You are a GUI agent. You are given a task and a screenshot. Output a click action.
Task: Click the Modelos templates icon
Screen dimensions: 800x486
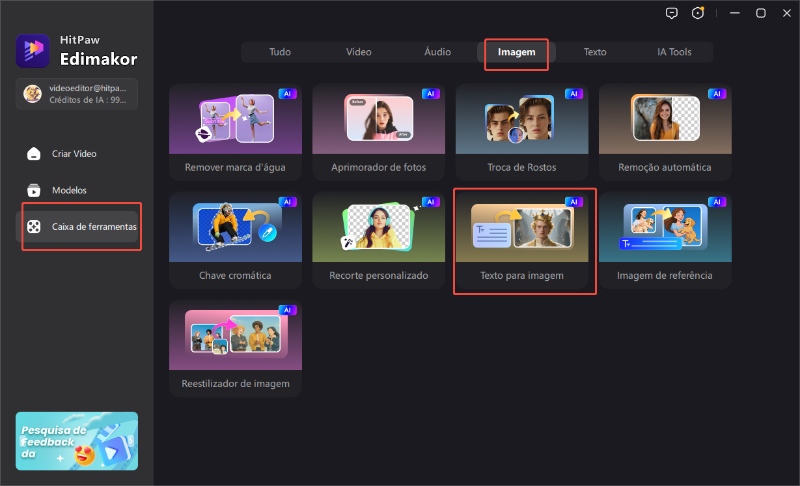pos(33,190)
